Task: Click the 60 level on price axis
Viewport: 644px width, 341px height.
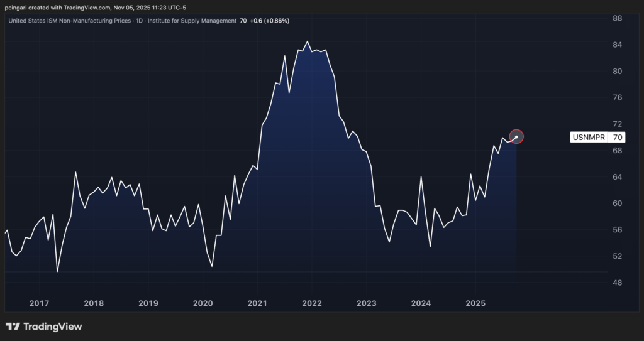Action: pos(618,203)
